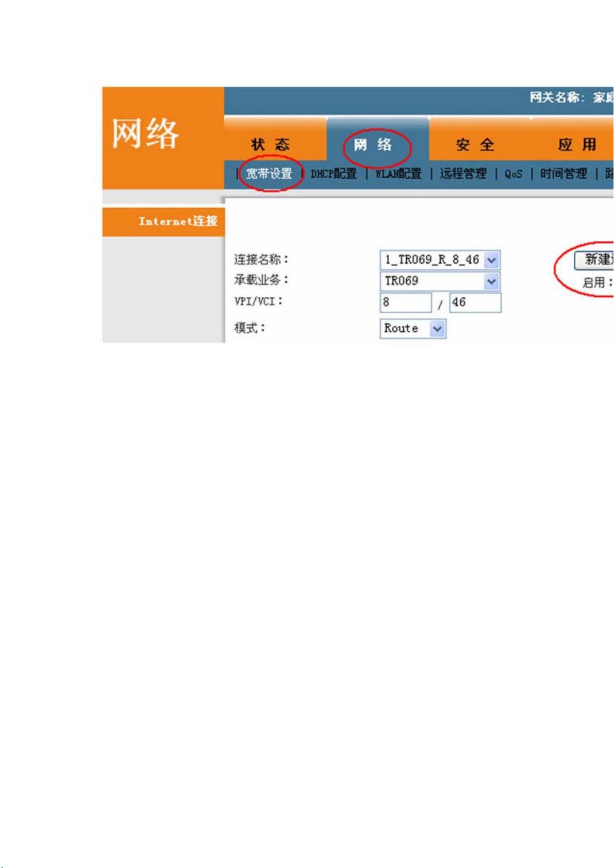The width and height of the screenshot is (614, 868).
Task: Open the 模式 Route dropdown
Action: click(x=413, y=328)
